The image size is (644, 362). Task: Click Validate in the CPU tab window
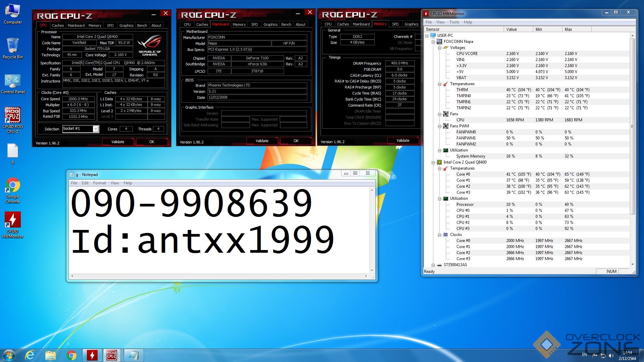point(118,142)
